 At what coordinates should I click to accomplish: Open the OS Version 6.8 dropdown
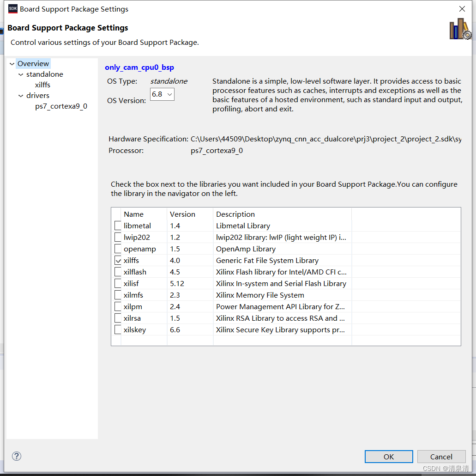click(162, 94)
